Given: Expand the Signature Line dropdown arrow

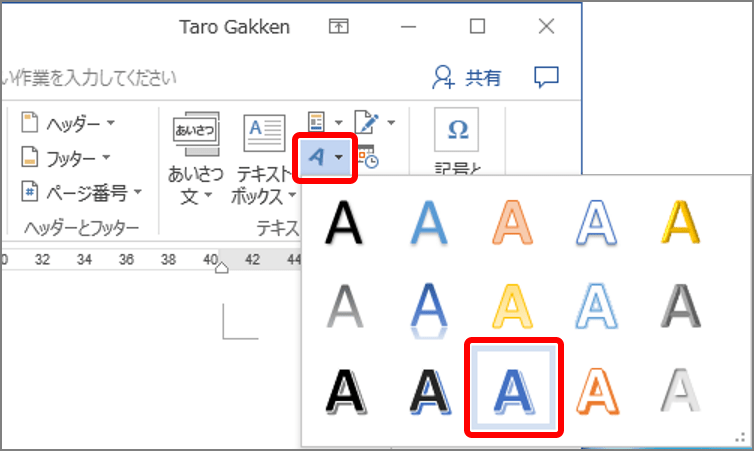Looking at the screenshot, I should [x=391, y=123].
